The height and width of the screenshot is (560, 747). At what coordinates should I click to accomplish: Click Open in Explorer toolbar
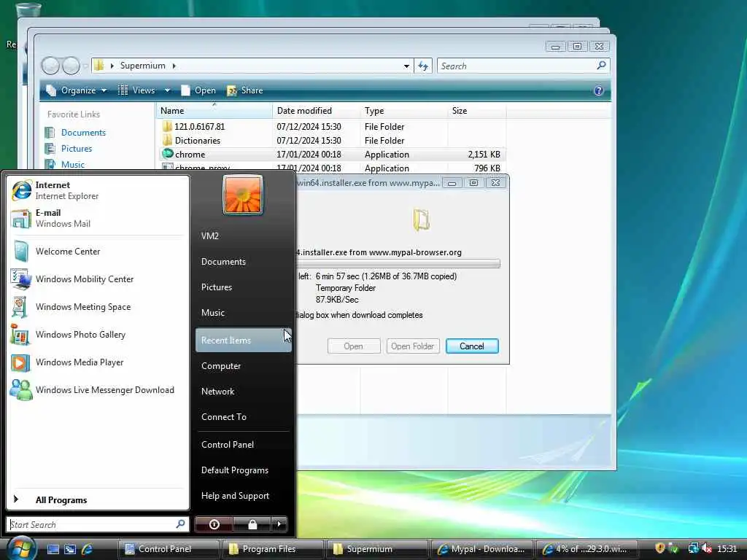pyautogui.click(x=198, y=90)
